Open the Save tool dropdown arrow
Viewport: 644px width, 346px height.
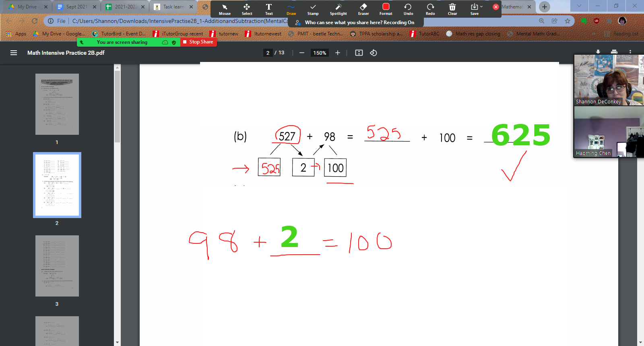[x=481, y=6]
